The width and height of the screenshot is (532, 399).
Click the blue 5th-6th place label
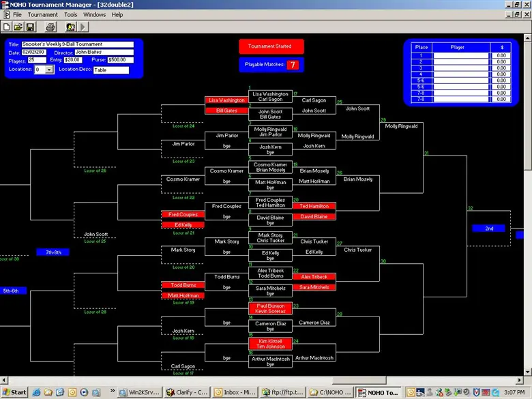coord(13,291)
